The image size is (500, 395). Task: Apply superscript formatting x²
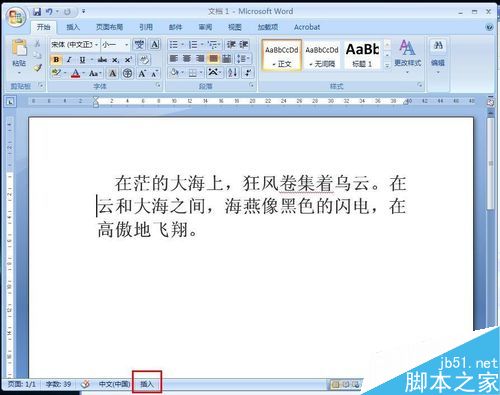128,60
